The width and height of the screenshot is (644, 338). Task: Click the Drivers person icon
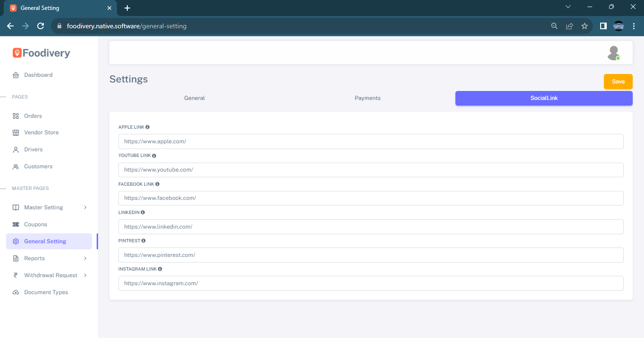[16, 149]
